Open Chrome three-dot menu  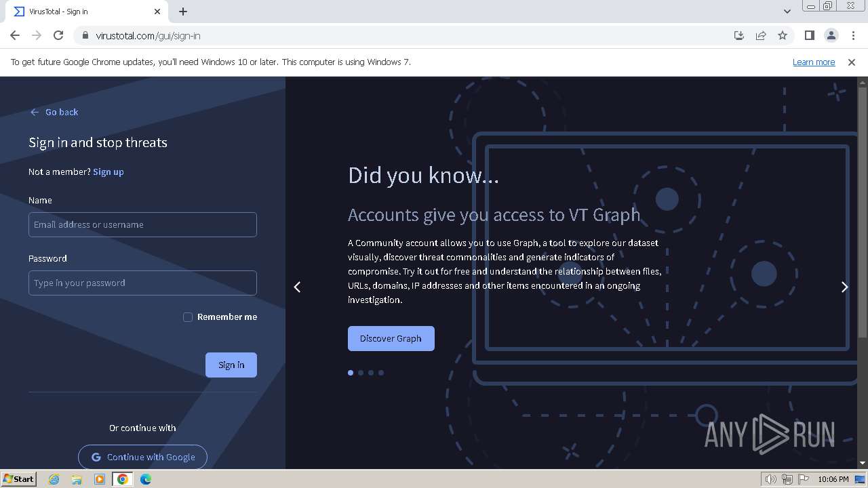852,35
